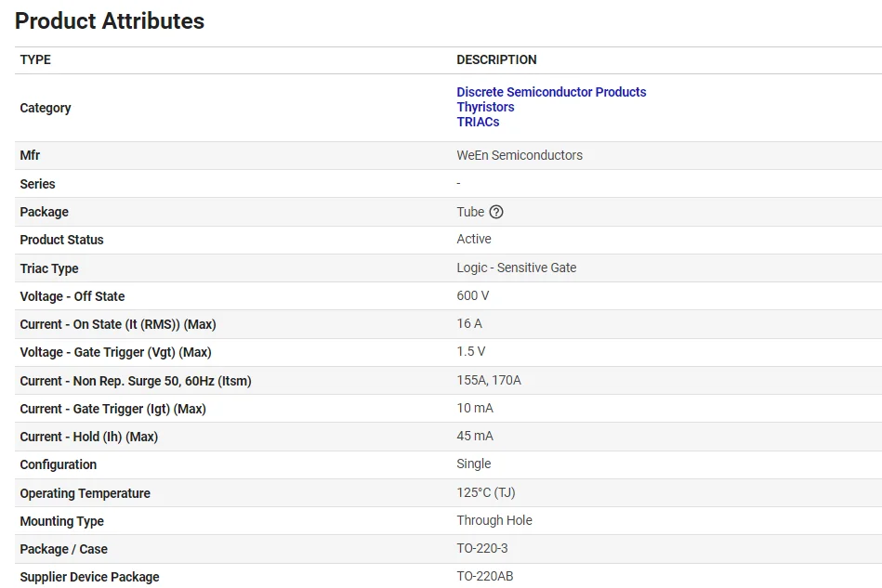Open the Thyristors category link
The height and width of the screenshot is (588, 882).
pyautogui.click(x=485, y=107)
